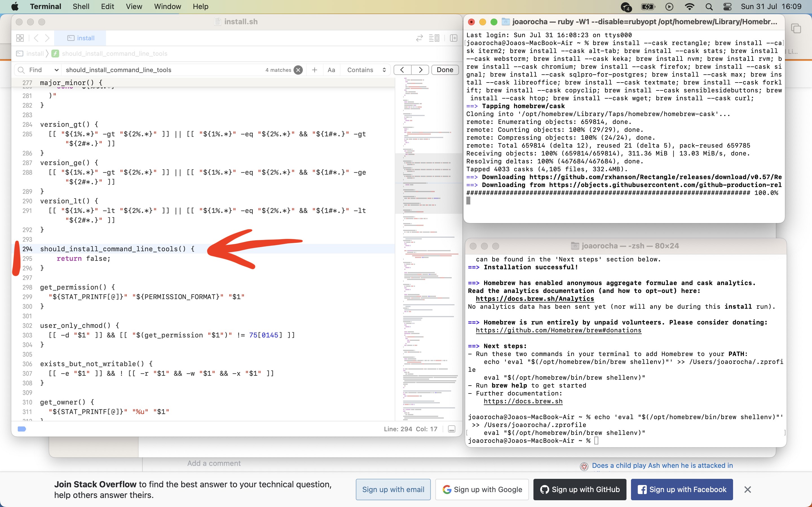
Task: Click the forward navigation arrow next to back arrow
Action: [48, 38]
